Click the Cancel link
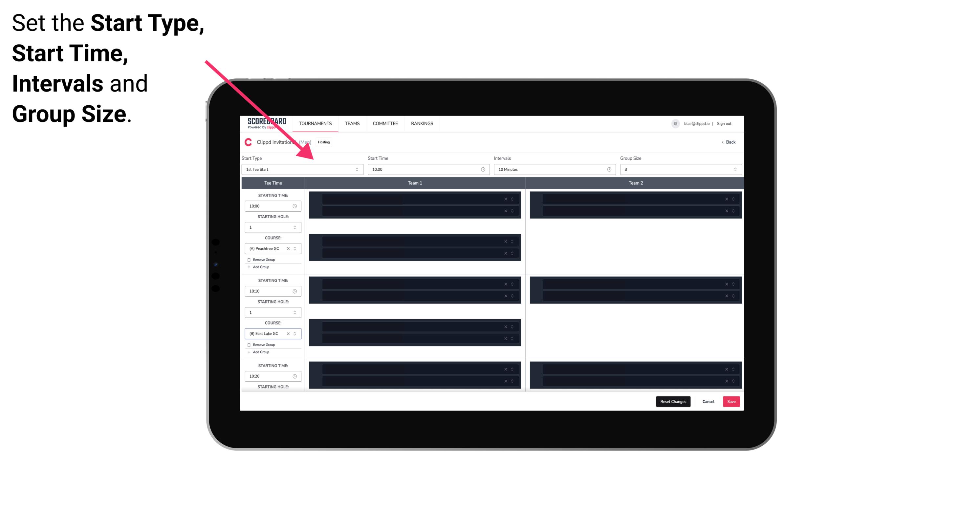 (708, 401)
